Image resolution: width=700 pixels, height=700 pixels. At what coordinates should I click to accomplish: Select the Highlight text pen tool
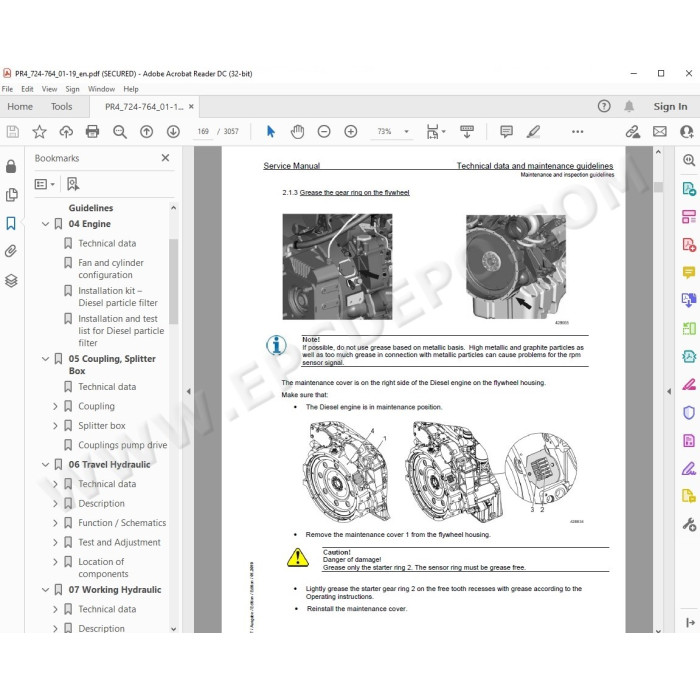(x=533, y=132)
